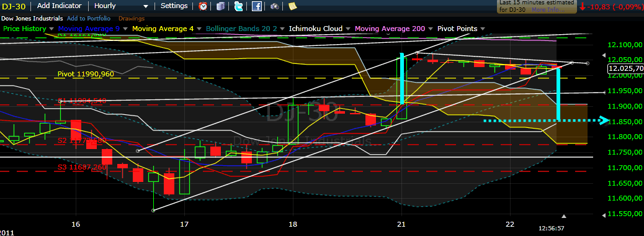Expand Moving Average 9 options arrow
The width and height of the screenshot is (644, 236).
coord(125,29)
